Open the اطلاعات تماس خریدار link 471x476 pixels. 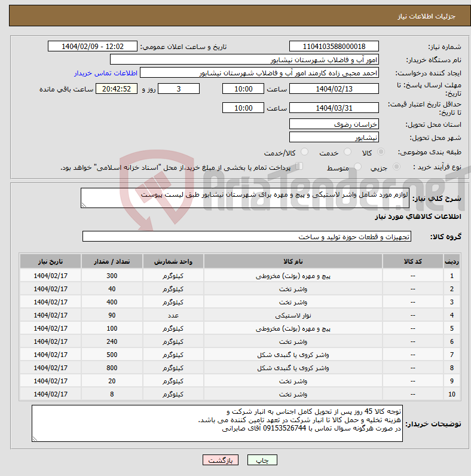[x=106, y=73]
